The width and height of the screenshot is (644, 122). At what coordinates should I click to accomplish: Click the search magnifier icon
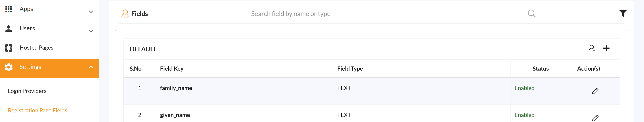point(531,13)
